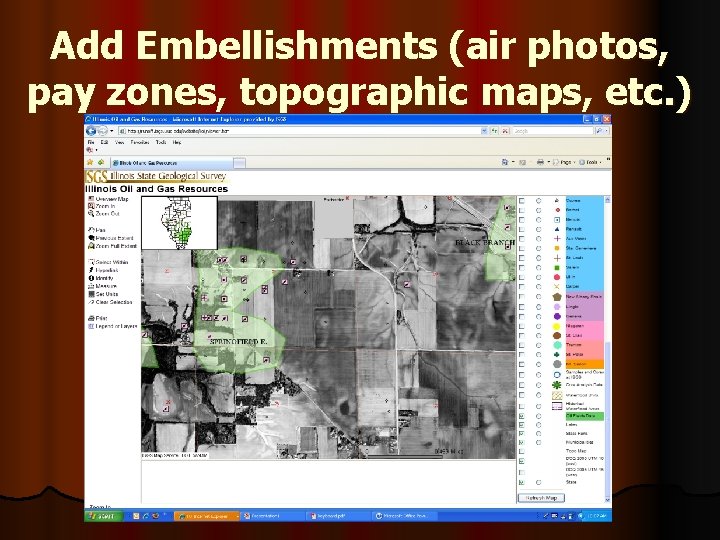Open the Edit menu
Viewport: 720px width, 540px height.
(104, 142)
